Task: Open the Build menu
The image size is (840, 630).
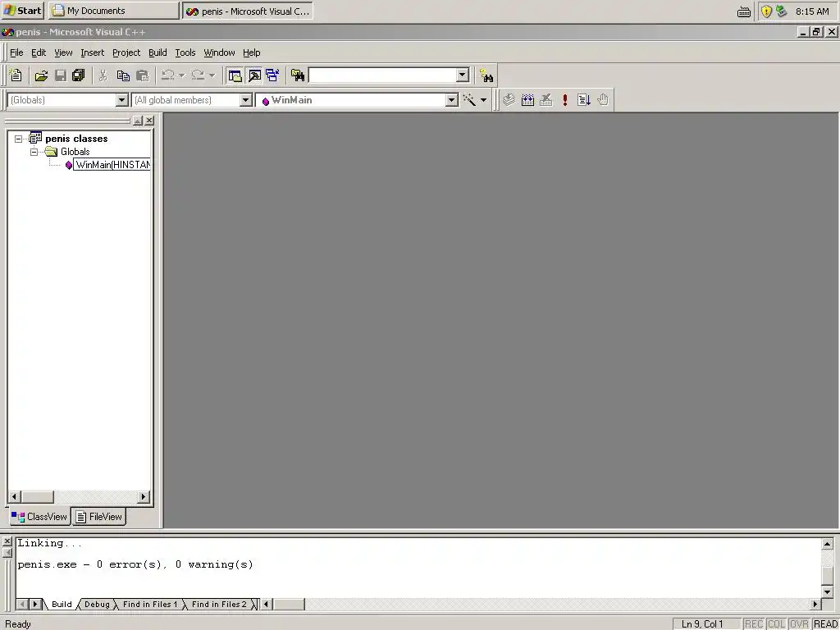Action: point(157,52)
